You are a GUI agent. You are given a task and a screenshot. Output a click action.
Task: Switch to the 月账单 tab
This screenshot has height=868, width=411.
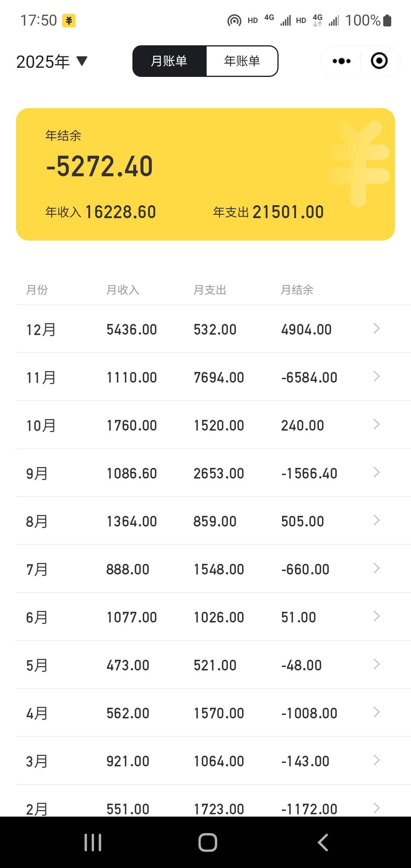click(169, 61)
